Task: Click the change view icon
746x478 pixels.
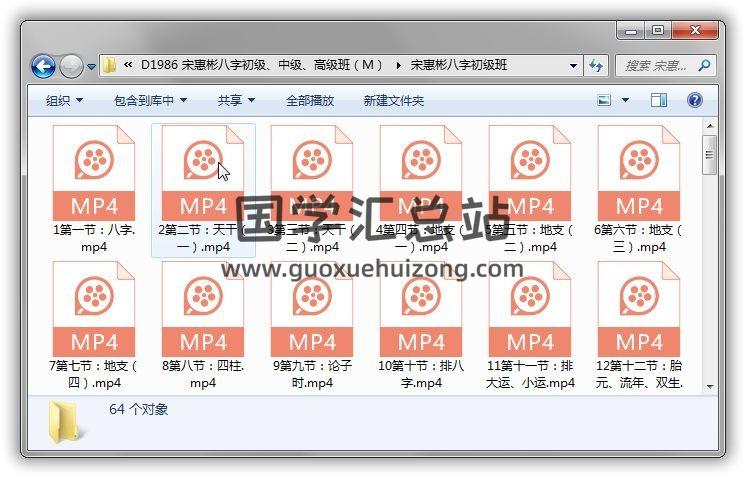Action: pyautogui.click(x=604, y=100)
